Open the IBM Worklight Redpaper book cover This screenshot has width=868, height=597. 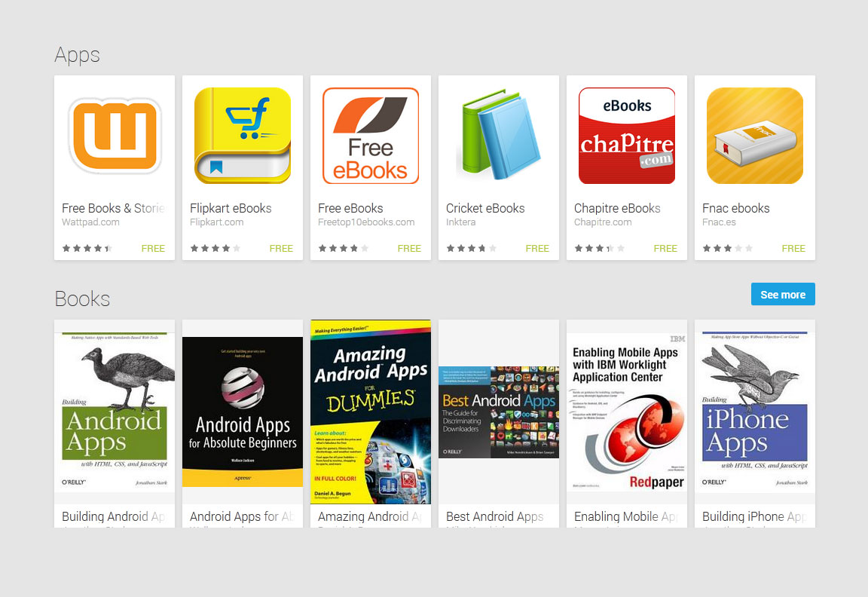(x=627, y=412)
